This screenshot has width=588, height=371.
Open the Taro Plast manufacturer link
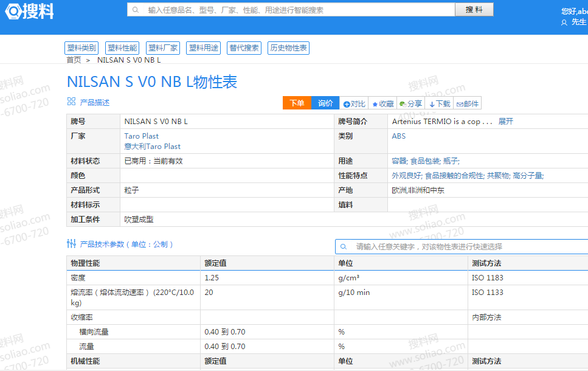pos(141,136)
